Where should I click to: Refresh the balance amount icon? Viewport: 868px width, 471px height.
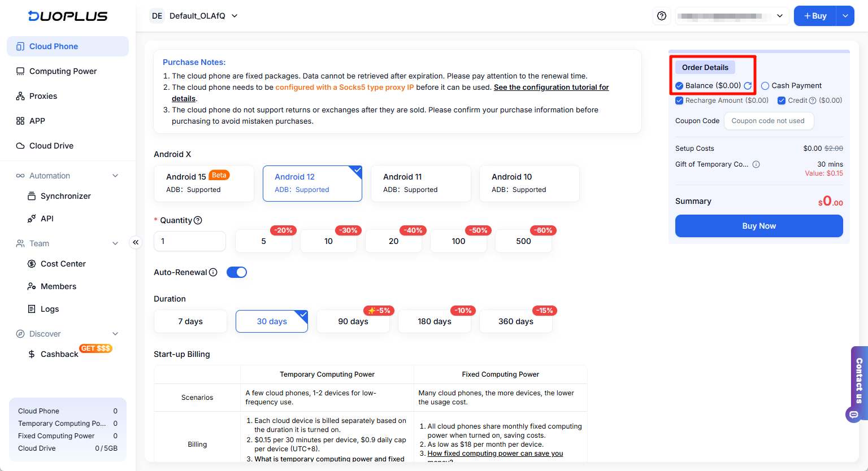coord(748,86)
